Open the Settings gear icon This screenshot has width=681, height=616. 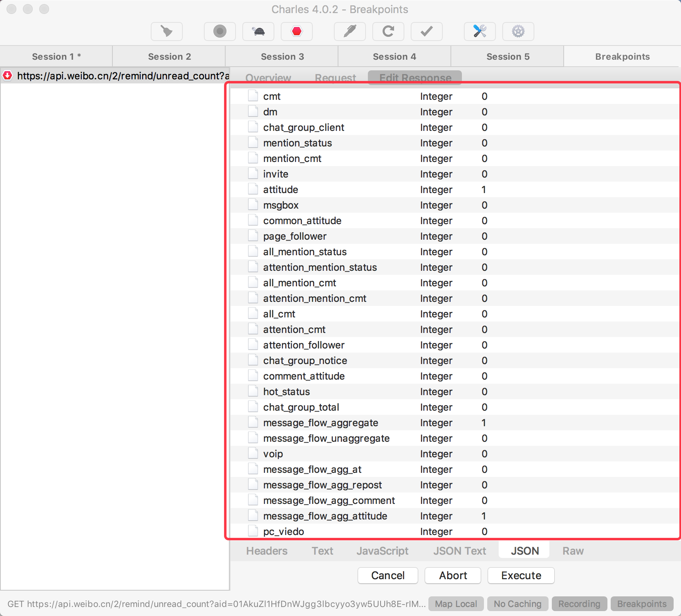coord(518,31)
